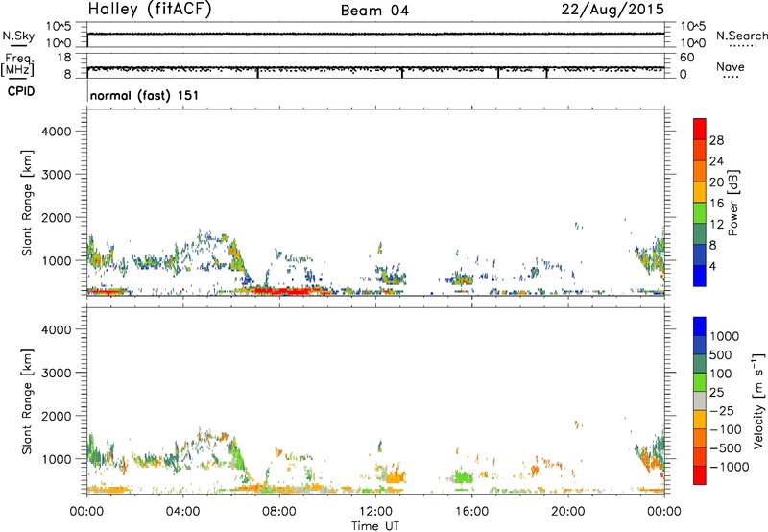Click the gray band in velocity color bar
768x532 pixels.
tap(700, 400)
